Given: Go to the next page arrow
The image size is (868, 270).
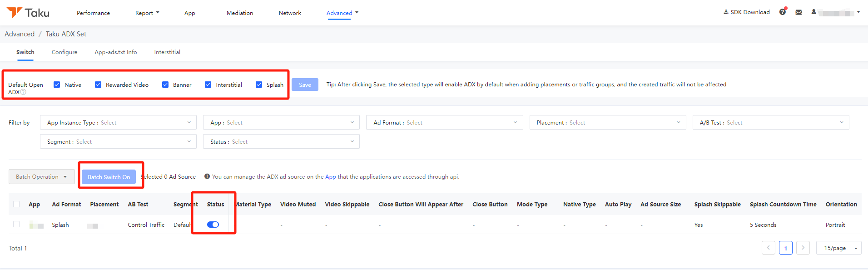Looking at the screenshot, I should [803, 248].
